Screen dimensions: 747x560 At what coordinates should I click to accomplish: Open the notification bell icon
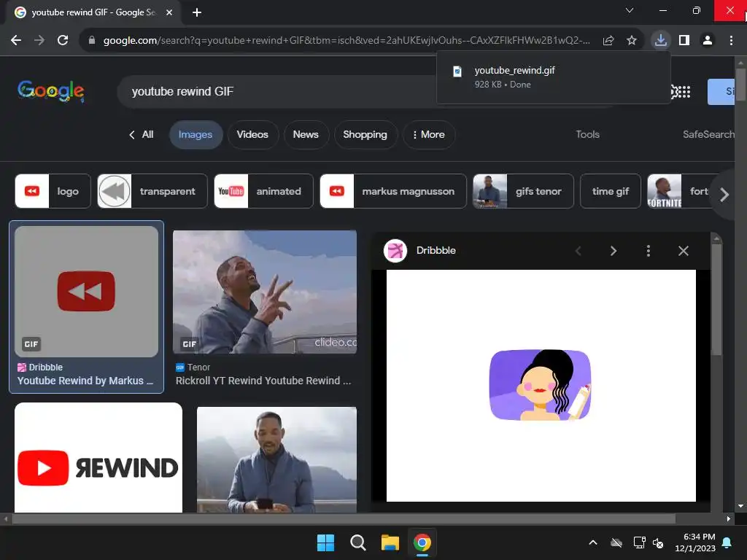coord(727,542)
